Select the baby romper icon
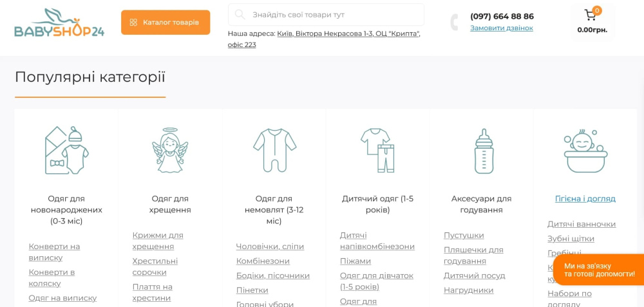This screenshot has width=644, height=307. pos(274,150)
